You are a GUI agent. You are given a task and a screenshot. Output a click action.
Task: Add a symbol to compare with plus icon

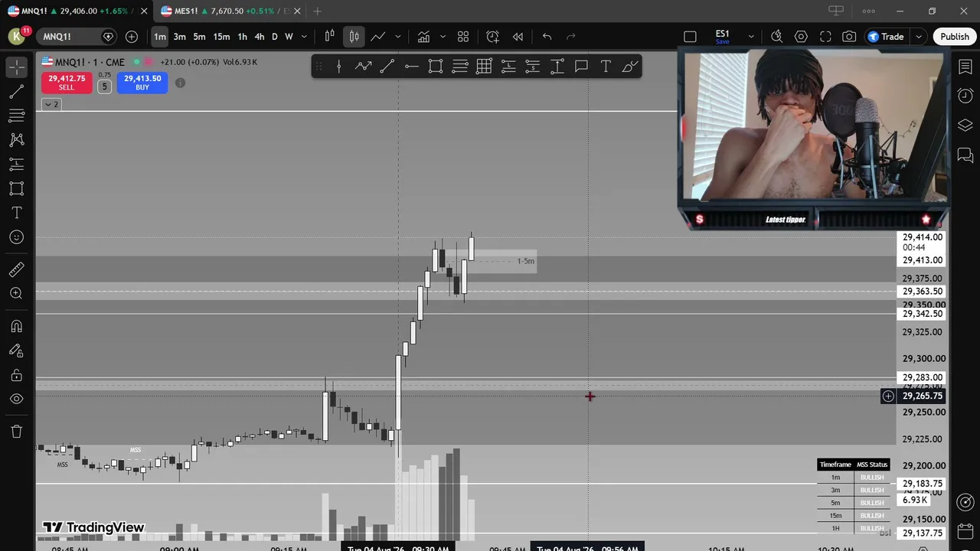click(132, 37)
